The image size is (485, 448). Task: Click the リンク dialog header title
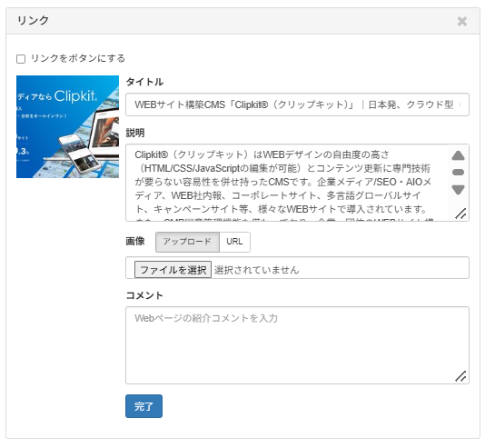click(x=33, y=20)
